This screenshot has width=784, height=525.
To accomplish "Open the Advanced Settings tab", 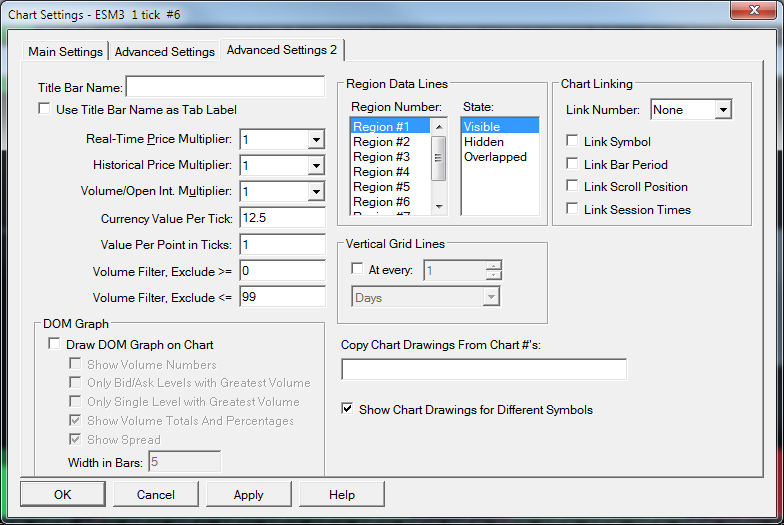I will (x=164, y=52).
